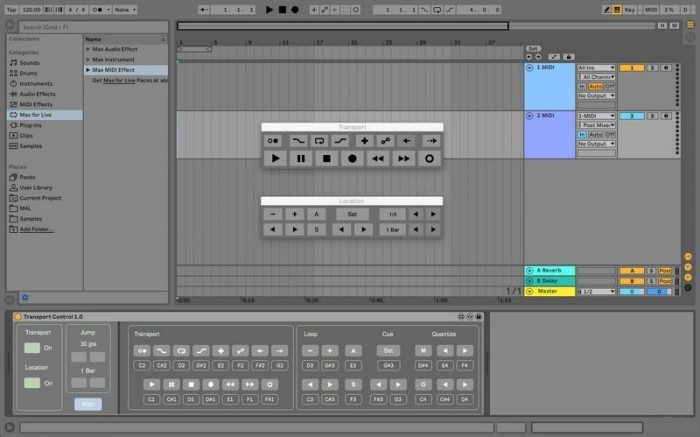Click the Set button in the Location window

click(x=351, y=214)
